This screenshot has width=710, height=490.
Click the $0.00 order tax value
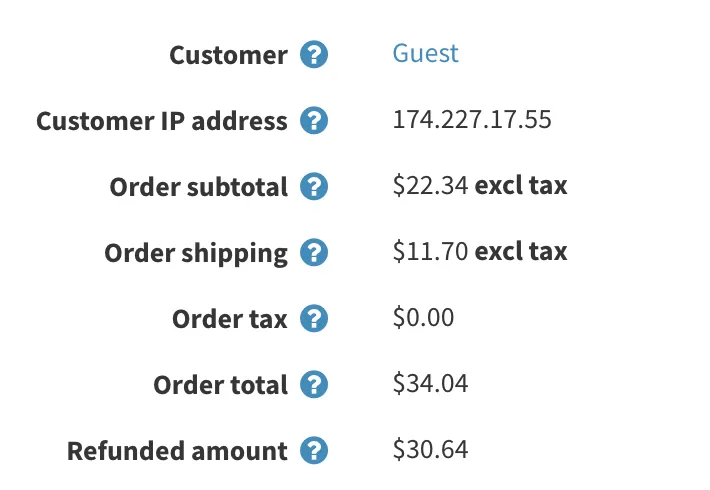pos(423,317)
